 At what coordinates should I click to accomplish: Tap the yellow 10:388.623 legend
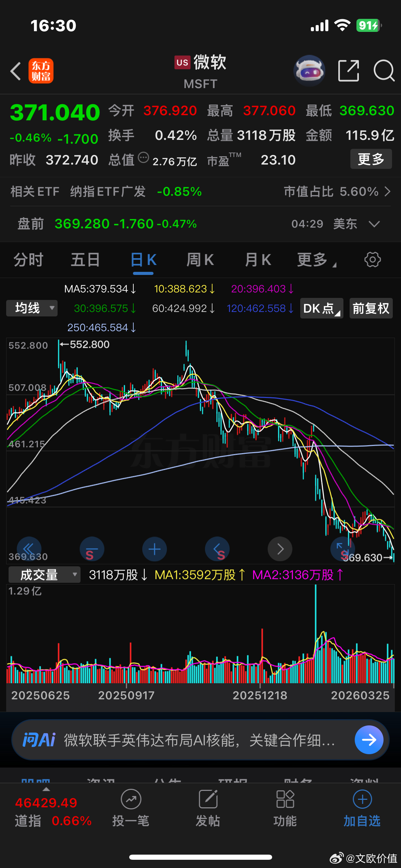[184, 289]
